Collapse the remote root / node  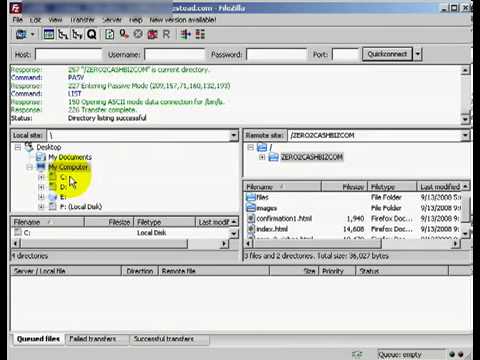tap(251, 147)
